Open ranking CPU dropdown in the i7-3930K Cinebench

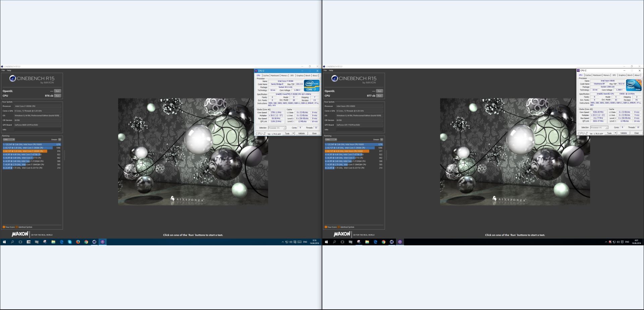click(x=9, y=139)
